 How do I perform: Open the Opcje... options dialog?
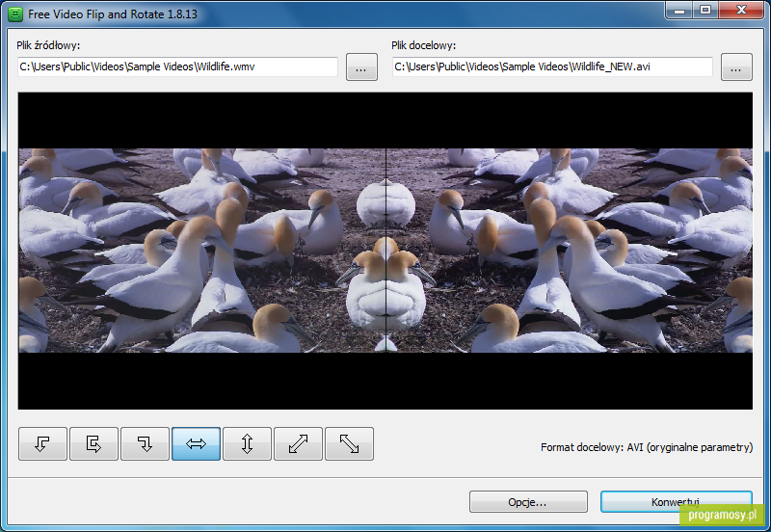click(x=528, y=502)
